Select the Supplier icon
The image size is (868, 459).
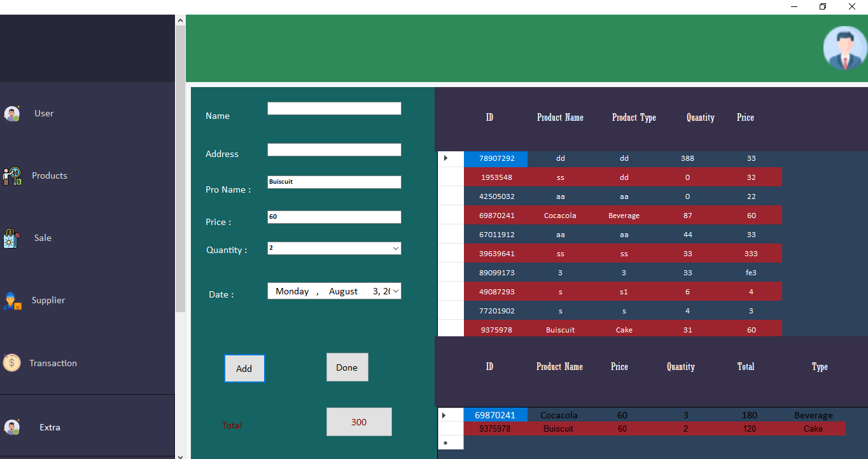pyautogui.click(x=12, y=300)
